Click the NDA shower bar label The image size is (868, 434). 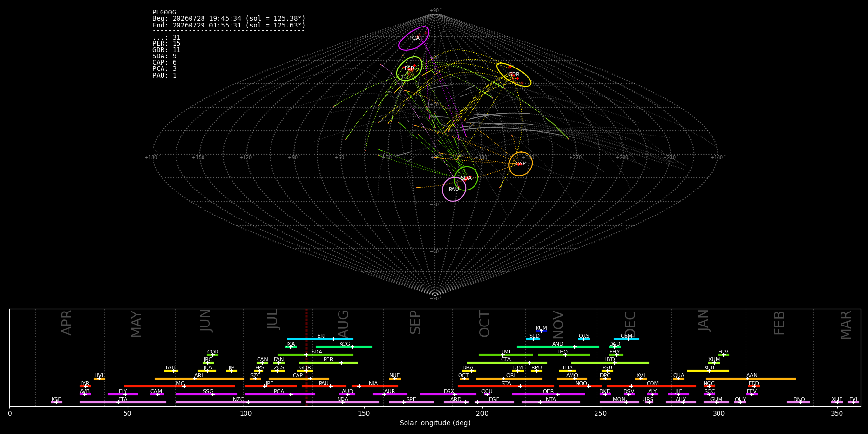(343, 400)
